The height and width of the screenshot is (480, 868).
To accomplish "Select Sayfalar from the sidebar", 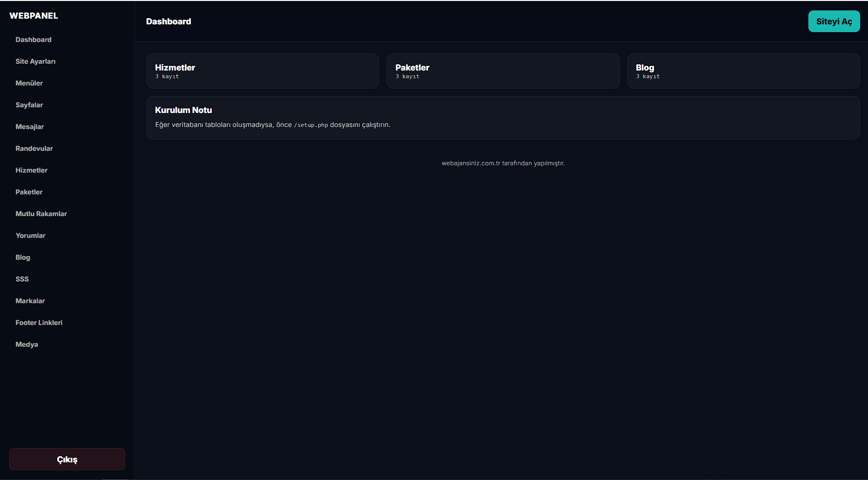I will pyautogui.click(x=29, y=105).
